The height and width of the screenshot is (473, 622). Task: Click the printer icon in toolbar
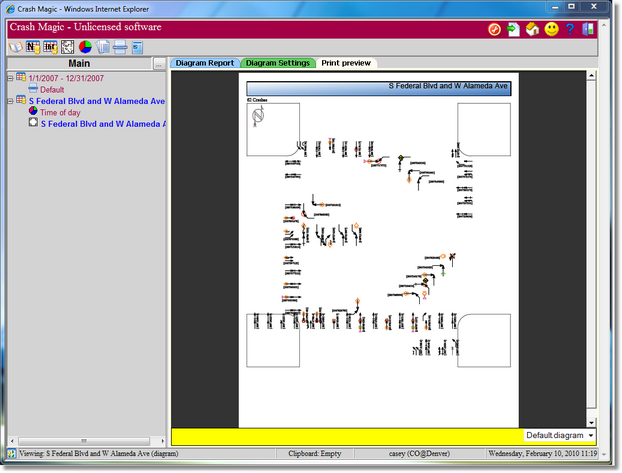pos(120,46)
